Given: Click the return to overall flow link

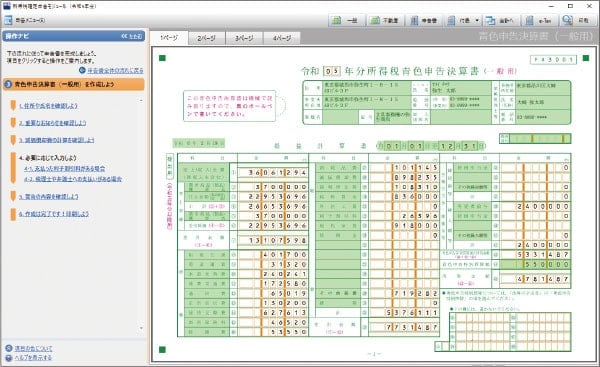Looking at the screenshot, I should click(x=115, y=70).
